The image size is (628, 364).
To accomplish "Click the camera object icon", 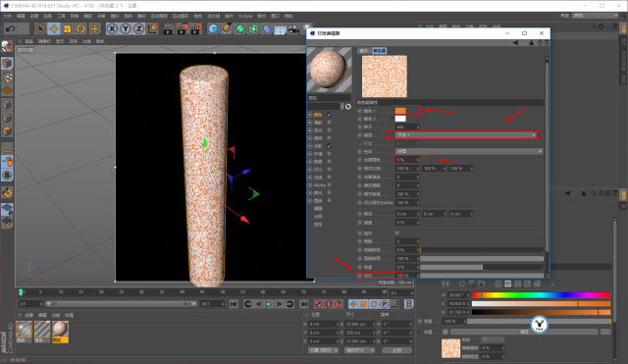I will (x=293, y=28).
